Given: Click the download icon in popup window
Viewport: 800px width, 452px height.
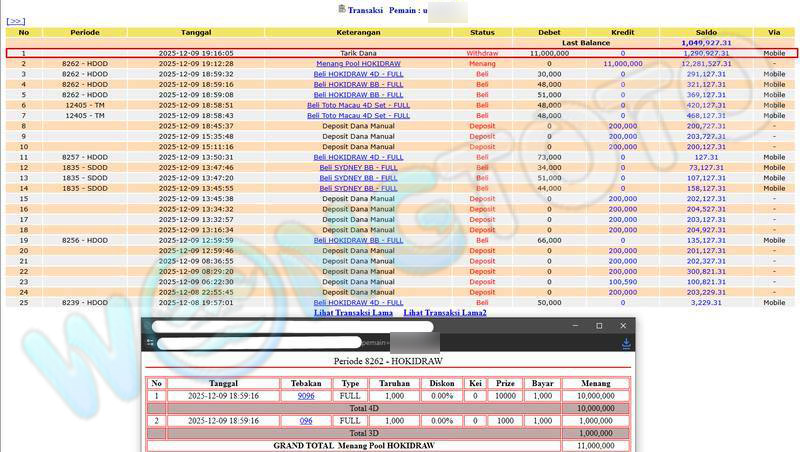Looking at the screenshot, I should [626, 343].
